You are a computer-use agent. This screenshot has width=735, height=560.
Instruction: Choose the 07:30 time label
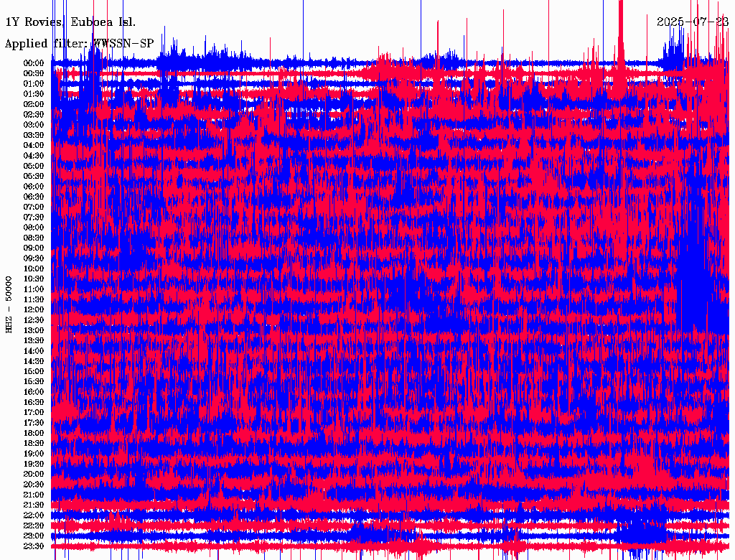tap(34, 217)
